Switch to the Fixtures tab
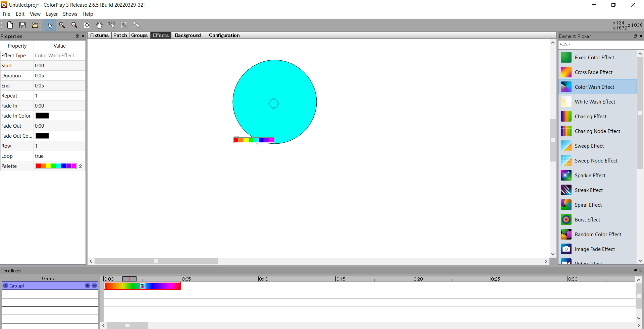 pyautogui.click(x=99, y=36)
